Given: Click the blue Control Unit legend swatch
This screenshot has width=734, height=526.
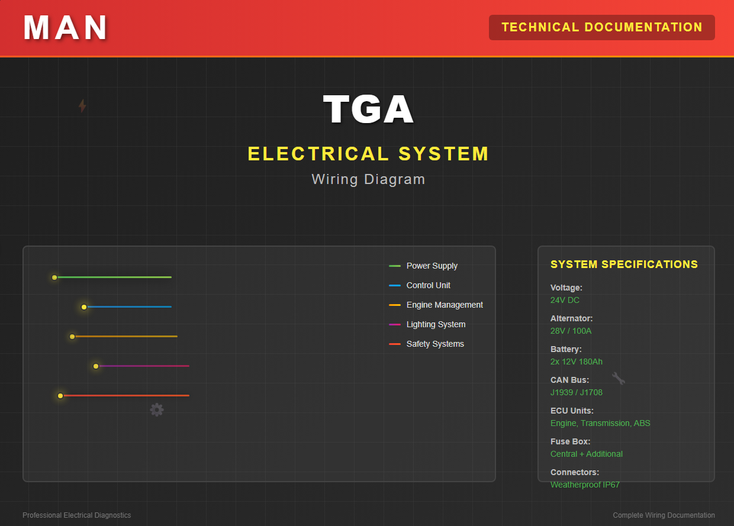Looking at the screenshot, I should coord(395,285).
